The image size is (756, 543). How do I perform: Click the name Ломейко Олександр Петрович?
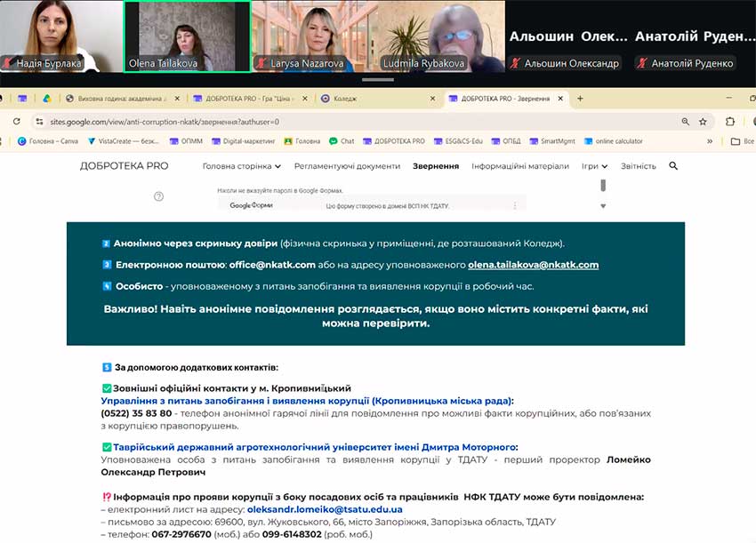375,466
